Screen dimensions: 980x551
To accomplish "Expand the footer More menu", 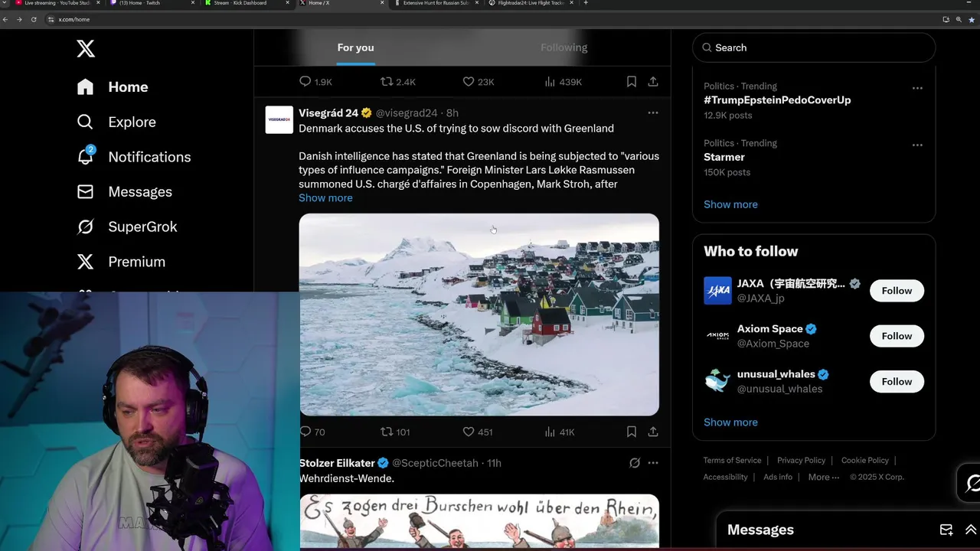I will [x=824, y=477].
